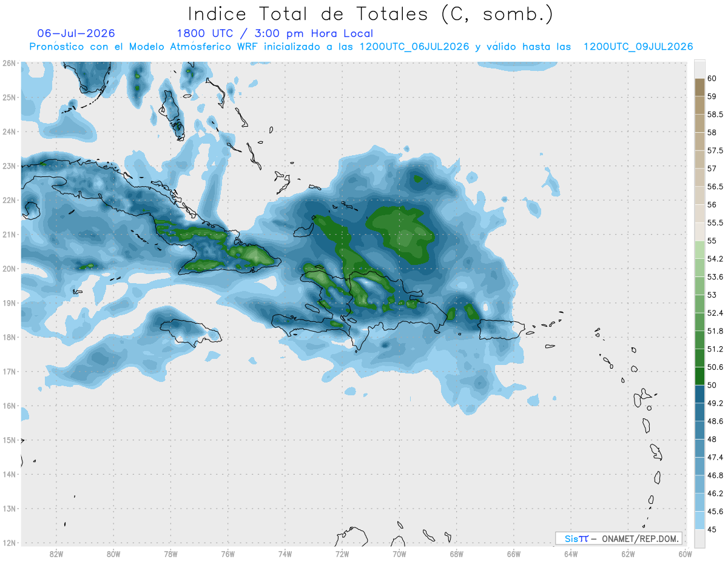Click the color bar label "51.2"

715,349
